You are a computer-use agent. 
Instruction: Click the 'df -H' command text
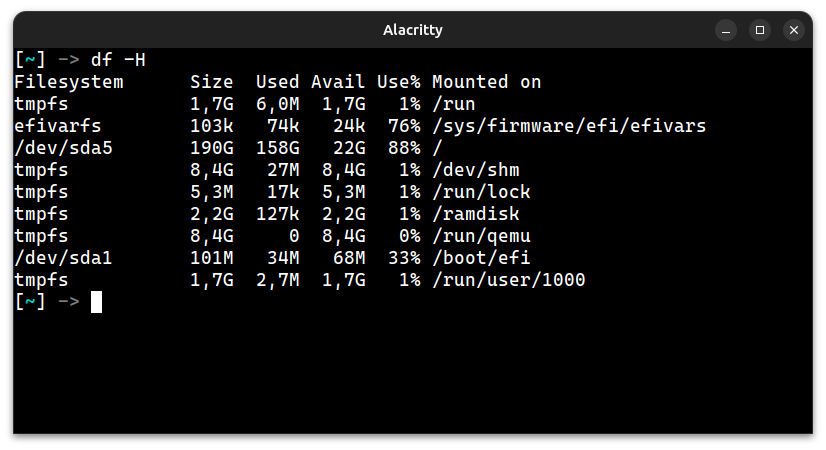click(x=118, y=60)
